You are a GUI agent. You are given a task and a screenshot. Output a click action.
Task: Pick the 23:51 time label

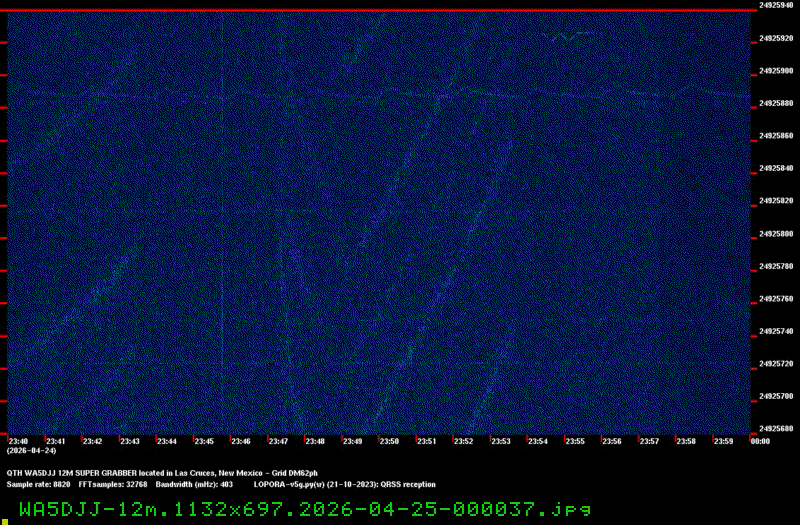(427, 441)
